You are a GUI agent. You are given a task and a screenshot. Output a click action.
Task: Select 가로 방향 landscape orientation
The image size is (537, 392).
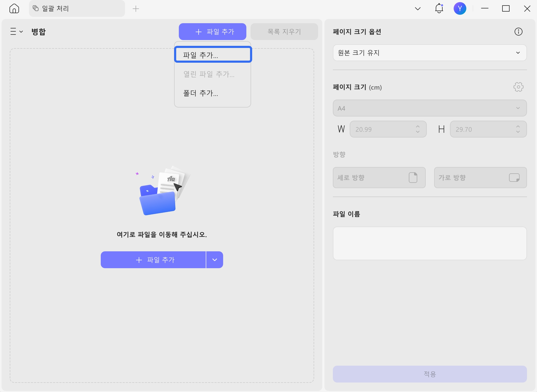pyautogui.click(x=480, y=178)
